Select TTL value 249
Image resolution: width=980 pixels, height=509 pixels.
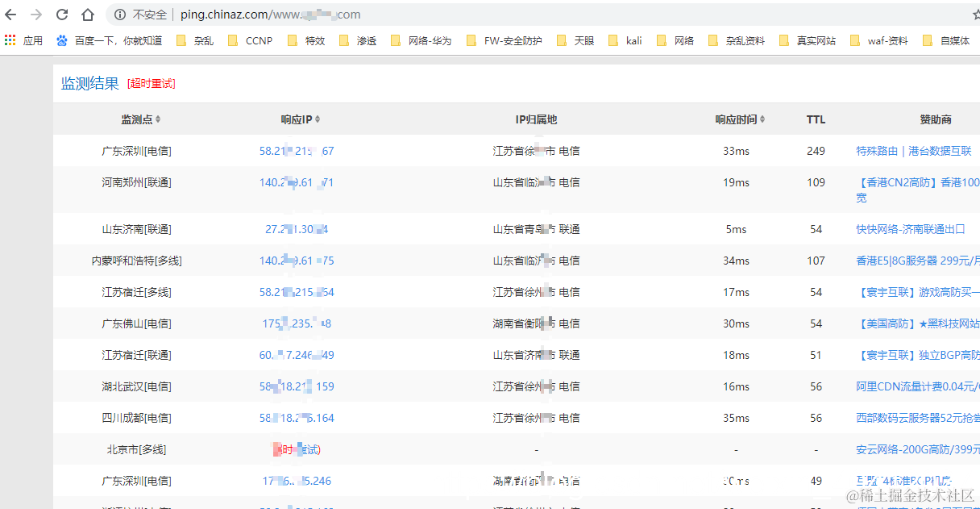tap(816, 151)
